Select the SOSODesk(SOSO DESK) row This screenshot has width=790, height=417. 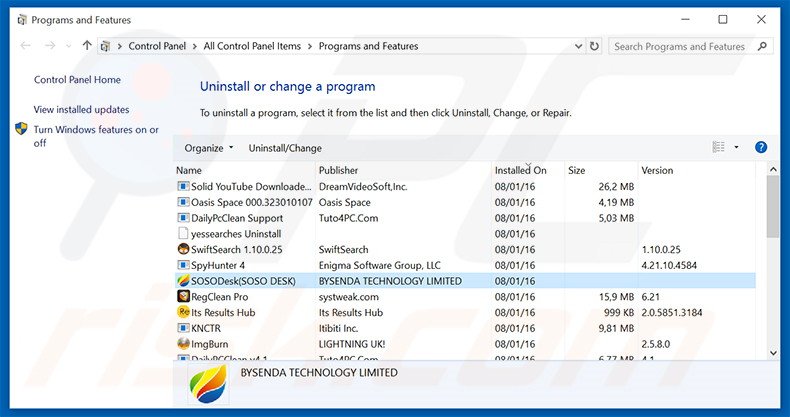point(465,281)
